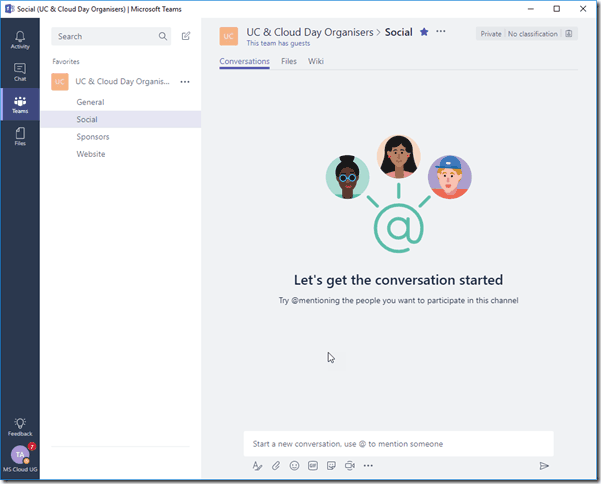The image size is (601, 484).
Task: Click the search magnifier icon
Action: point(163,36)
